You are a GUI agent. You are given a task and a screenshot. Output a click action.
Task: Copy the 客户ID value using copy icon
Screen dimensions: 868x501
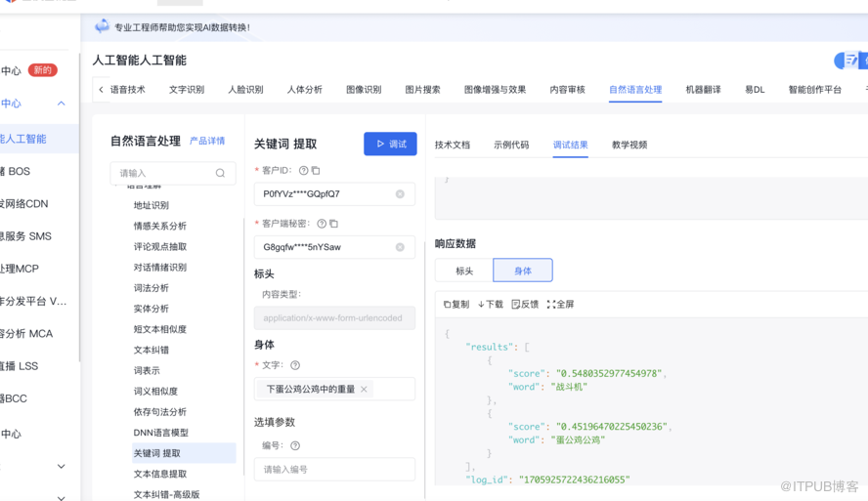click(x=316, y=171)
